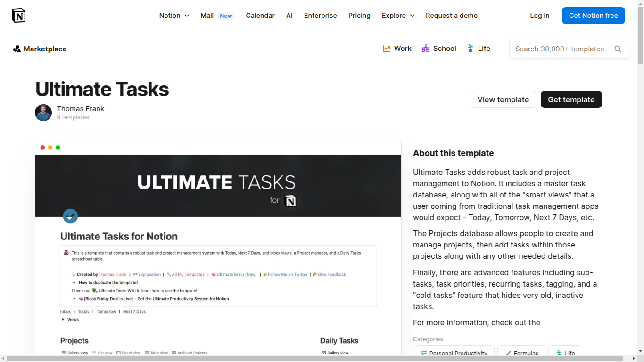Open the Notion dropdown menu

(x=174, y=16)
